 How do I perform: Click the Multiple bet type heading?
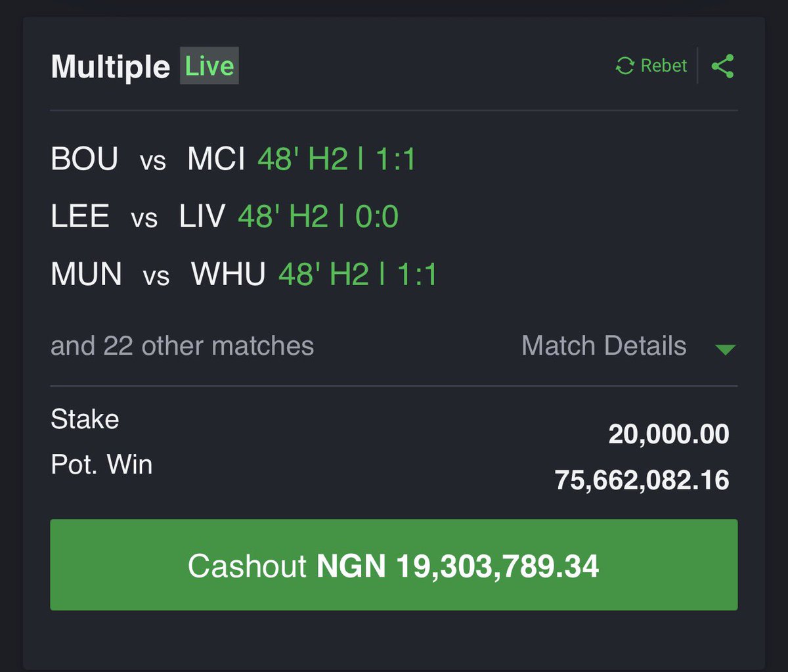tap(110, 66)
